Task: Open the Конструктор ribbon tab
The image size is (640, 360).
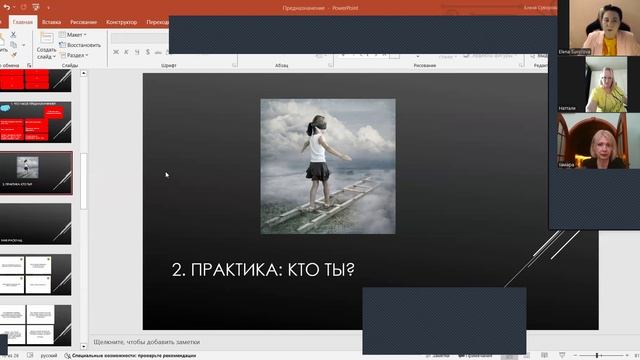Action: [x=122, y=22]
